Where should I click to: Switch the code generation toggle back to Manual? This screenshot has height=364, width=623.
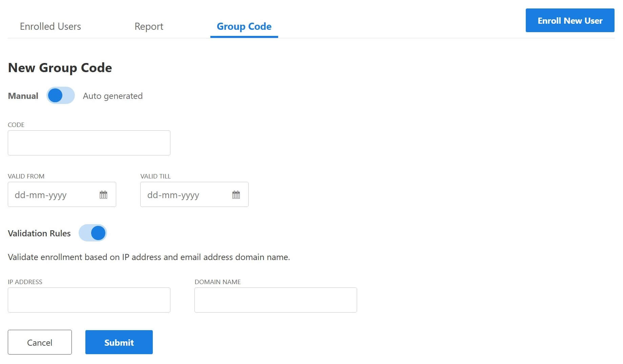(x=60, y=95)
